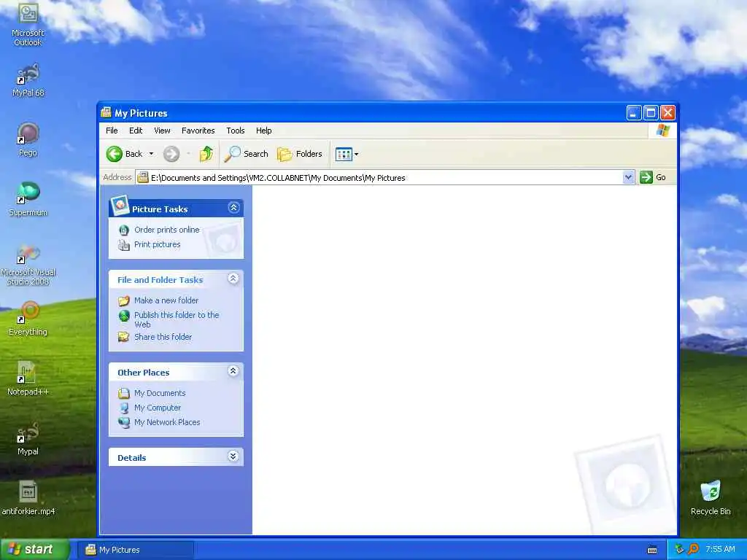Collapse the Picture Tasks panel
Screen dimensions: 747x560
tap(233, 208)
